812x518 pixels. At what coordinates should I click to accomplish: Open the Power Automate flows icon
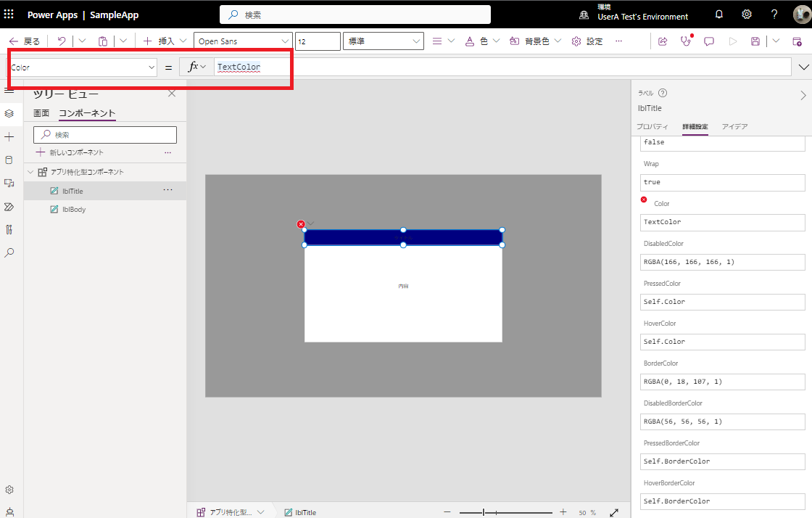pos(9,207)
